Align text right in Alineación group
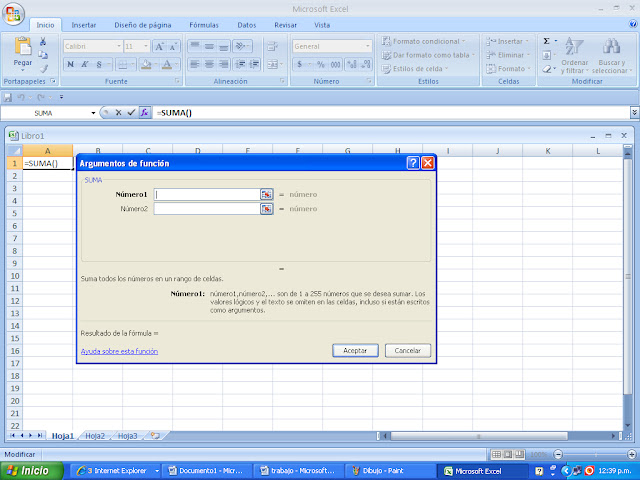 pyautogui.click(x=224, y=64)
